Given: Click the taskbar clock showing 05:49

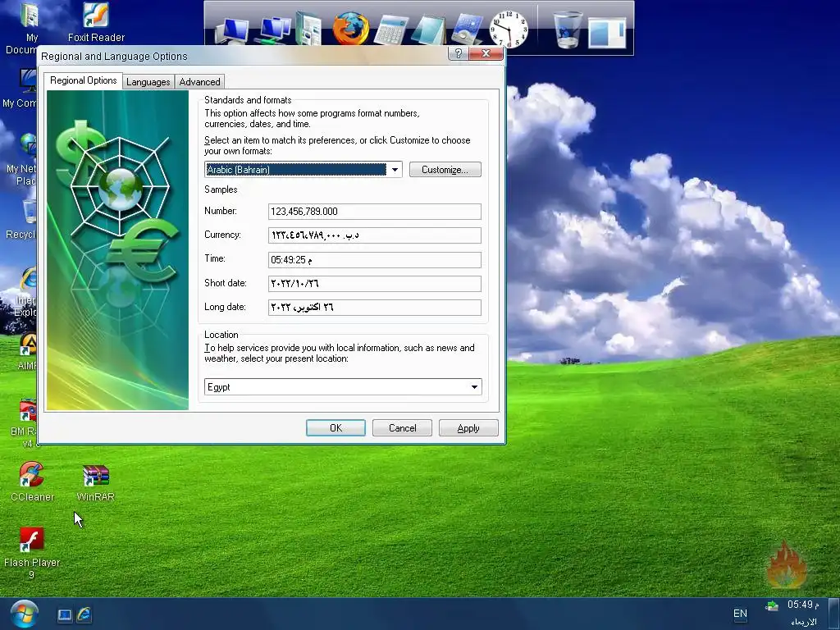Looking at the screenshot, I should pyautogui.click(x=803, y=605).
